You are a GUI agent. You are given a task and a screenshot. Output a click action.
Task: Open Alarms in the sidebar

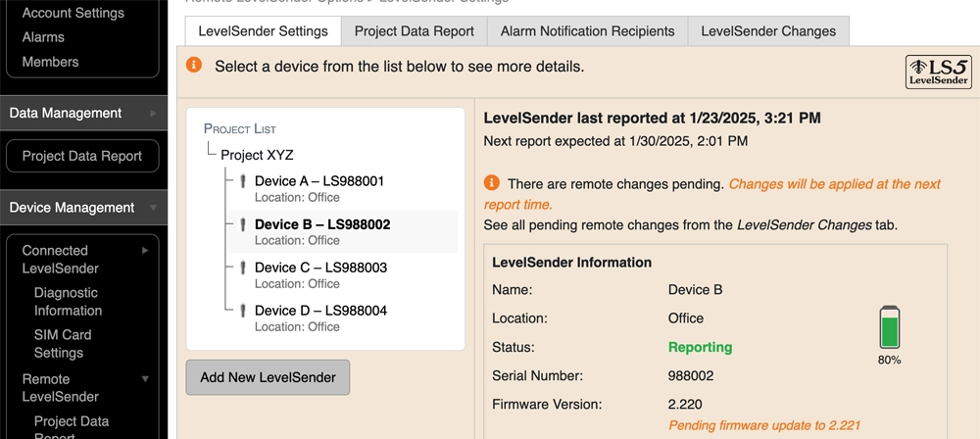(x=43, y=37)
